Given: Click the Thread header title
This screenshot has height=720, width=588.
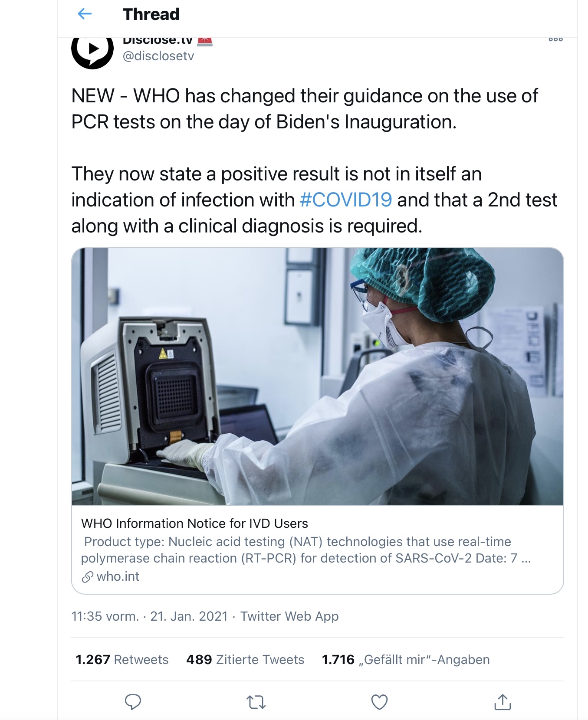Looking at the screenshot, I should click(x=151, y=14).
